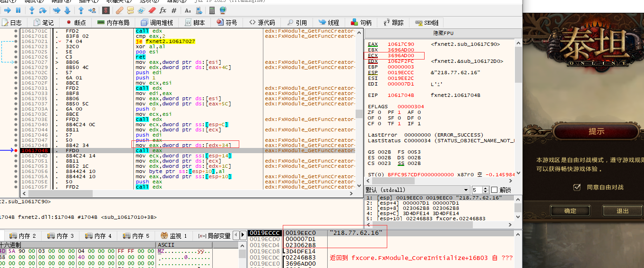
Task: Open the 符号 symbols tab
Action: point(227,23)
